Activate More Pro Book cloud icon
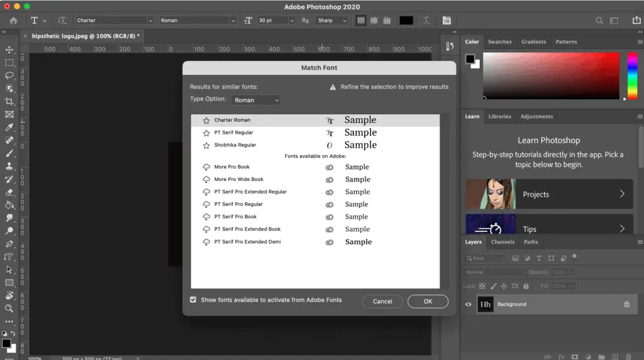644x360 pixels. pos(206,167)
